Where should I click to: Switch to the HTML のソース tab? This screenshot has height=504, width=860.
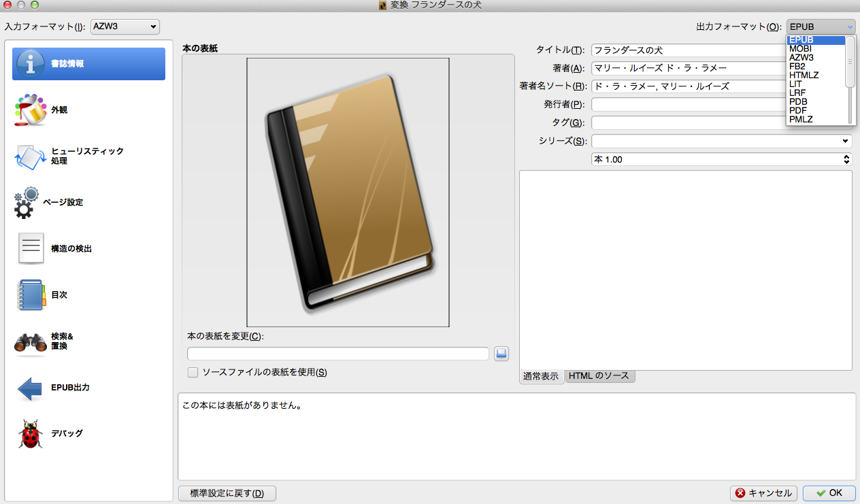click(599, 376)
